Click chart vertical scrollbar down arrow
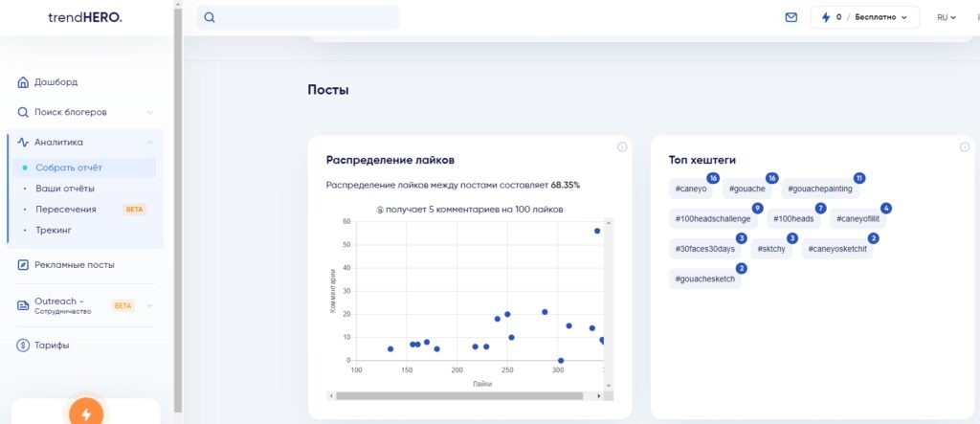Image resolution: width=980 pixels, height=424 pixels. click(x=609, y=386)
